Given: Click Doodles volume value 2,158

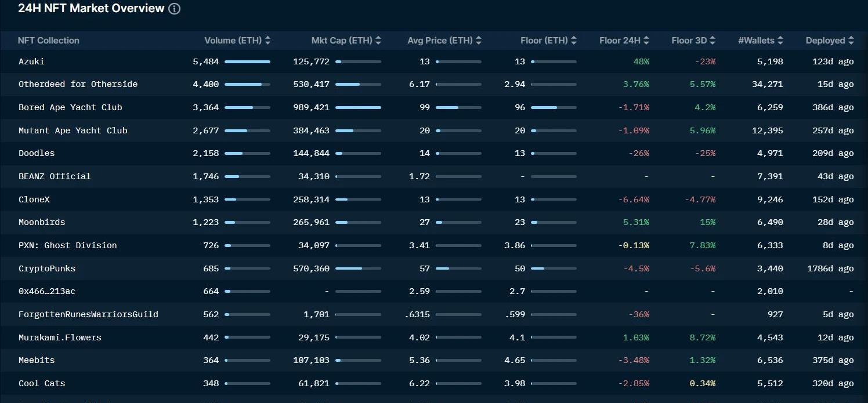Looking at the screenshot, I should click(x=206, y=153).
